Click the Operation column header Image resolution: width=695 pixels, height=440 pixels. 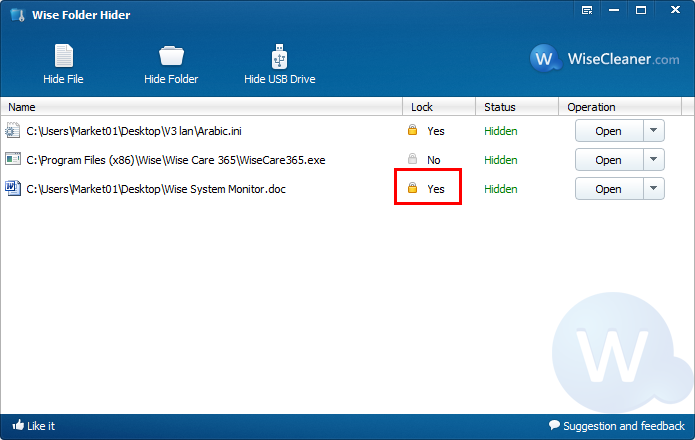[620, 107]
